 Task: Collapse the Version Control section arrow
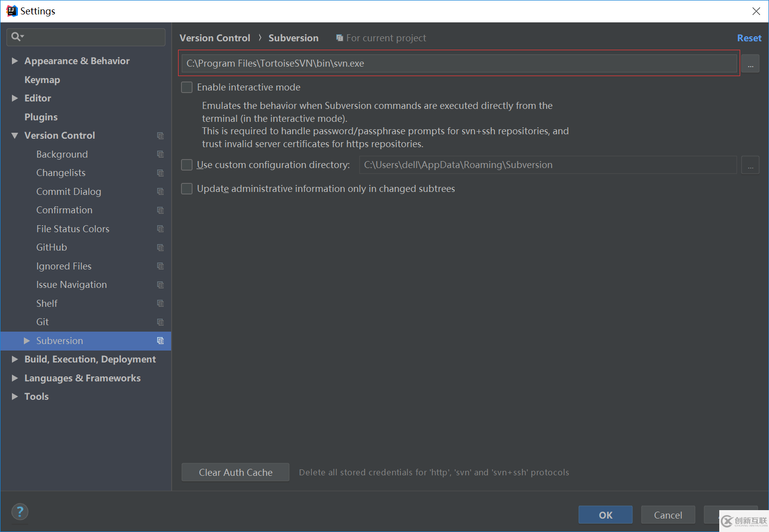pyautogui.click(x=15, y=136)
